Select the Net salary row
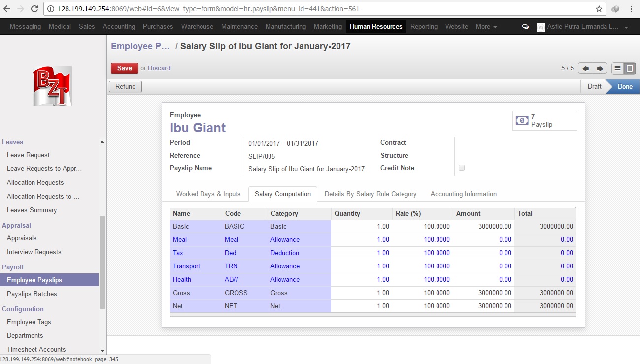This screenshot has height=364, width=640. 372,306
